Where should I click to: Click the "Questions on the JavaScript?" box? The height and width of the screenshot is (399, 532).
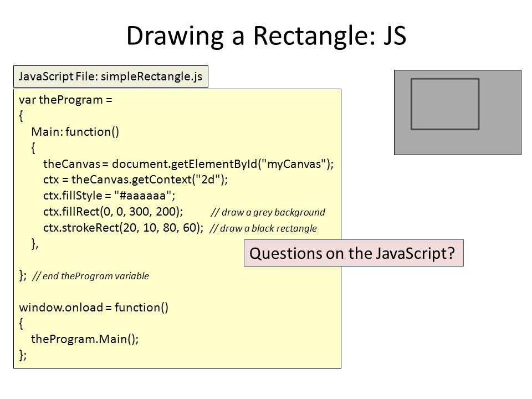coord(354,253)
